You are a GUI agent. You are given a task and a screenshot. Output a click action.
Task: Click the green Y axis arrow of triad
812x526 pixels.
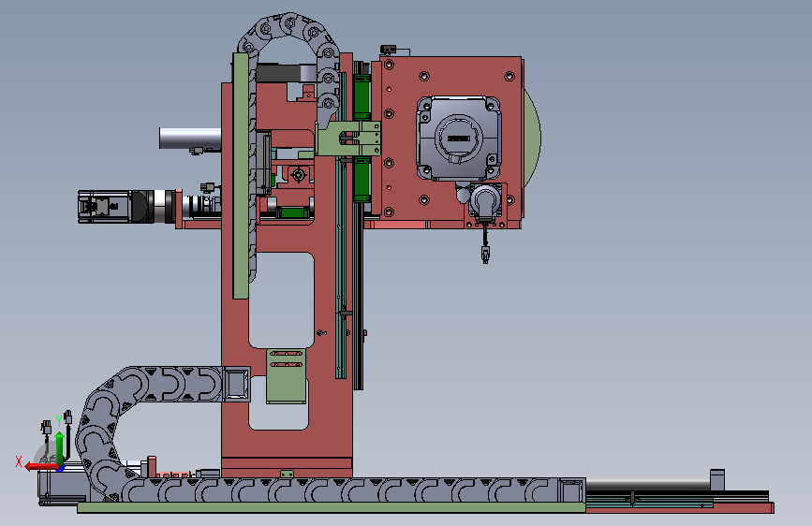pos(60,447)
